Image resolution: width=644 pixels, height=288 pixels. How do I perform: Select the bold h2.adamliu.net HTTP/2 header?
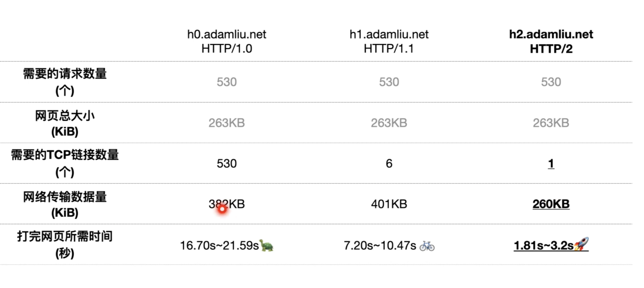(551, 41)
